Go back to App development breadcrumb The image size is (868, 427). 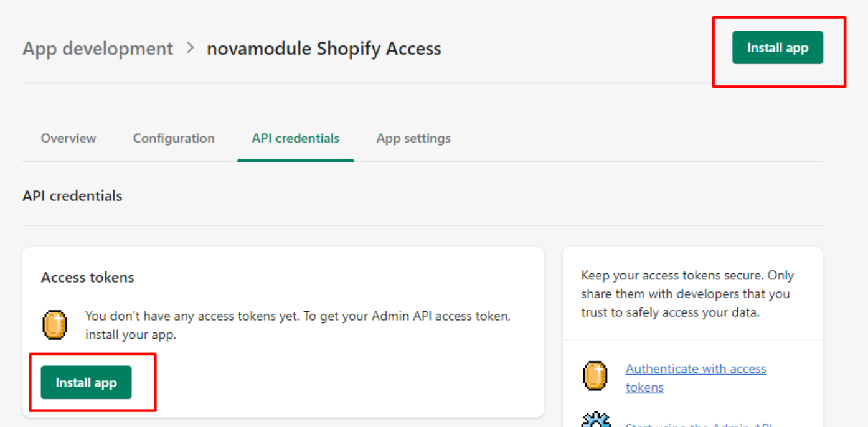click(98, 49)
